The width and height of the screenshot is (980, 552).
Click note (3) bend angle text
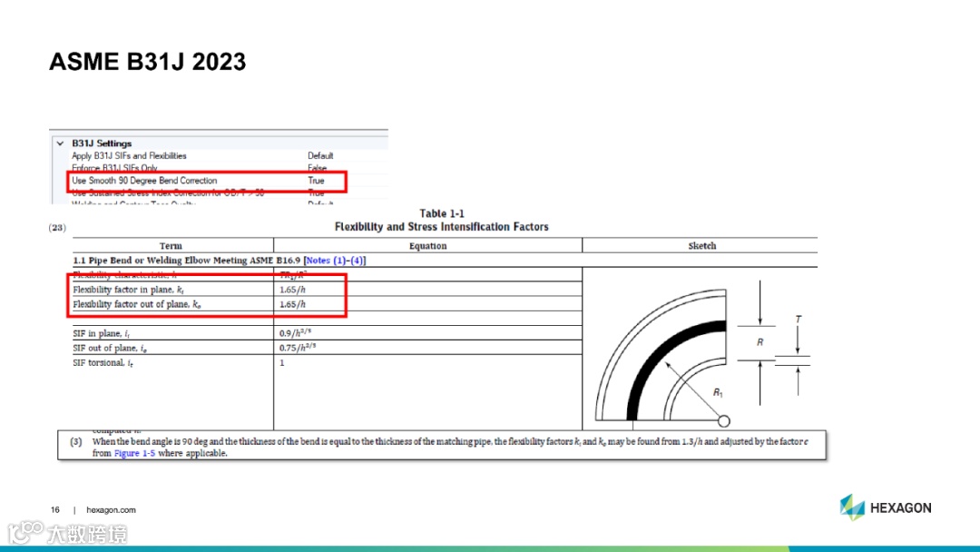click(449, 447)
